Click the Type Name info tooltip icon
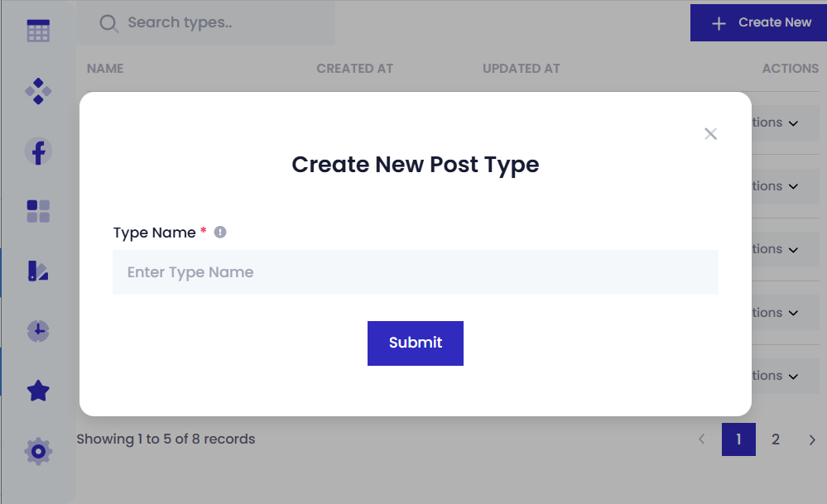 (220, 233)
